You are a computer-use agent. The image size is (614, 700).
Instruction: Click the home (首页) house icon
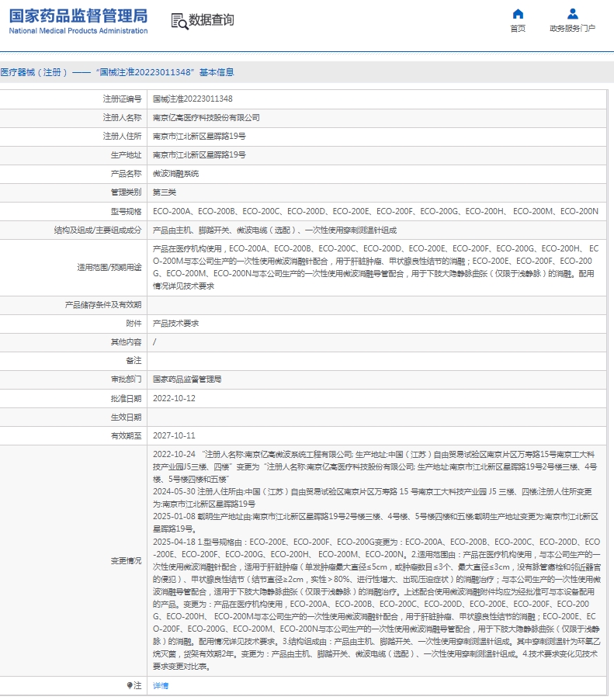click(x=518, y=14)
